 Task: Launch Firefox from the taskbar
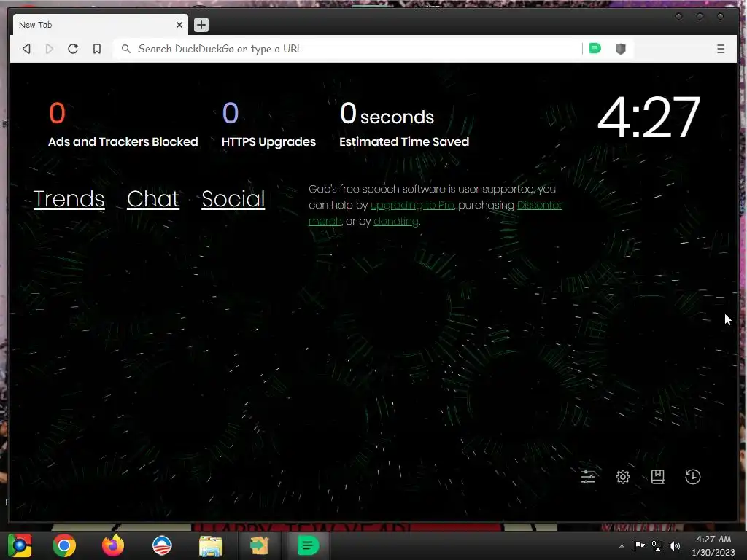113,545
